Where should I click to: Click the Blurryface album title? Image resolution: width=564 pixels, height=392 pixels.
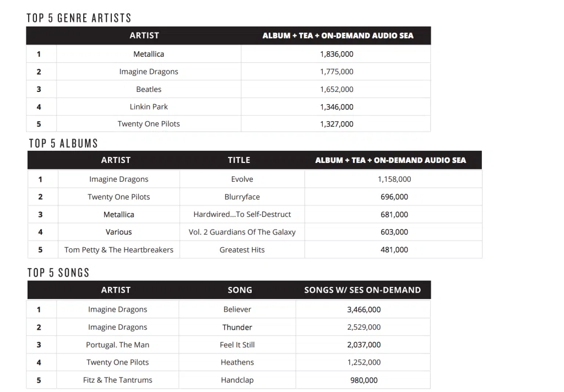click(242, 197)
